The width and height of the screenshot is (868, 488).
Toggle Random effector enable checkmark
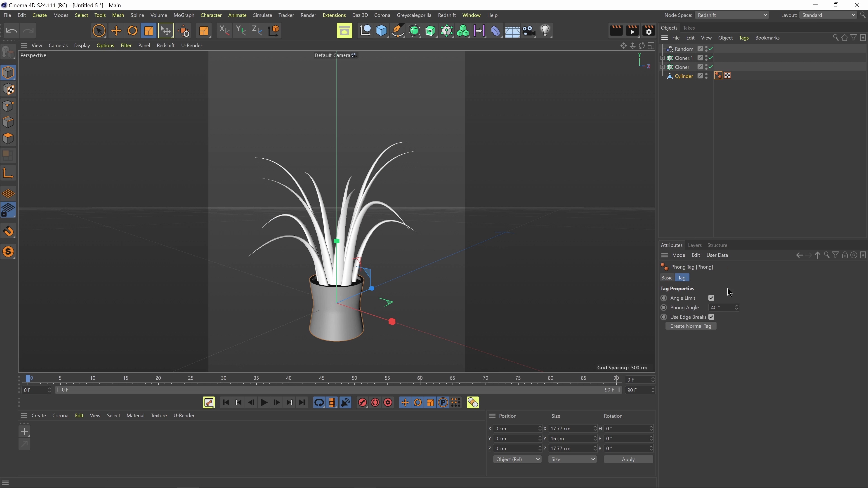pyautogui.click(x=711, y=49)
